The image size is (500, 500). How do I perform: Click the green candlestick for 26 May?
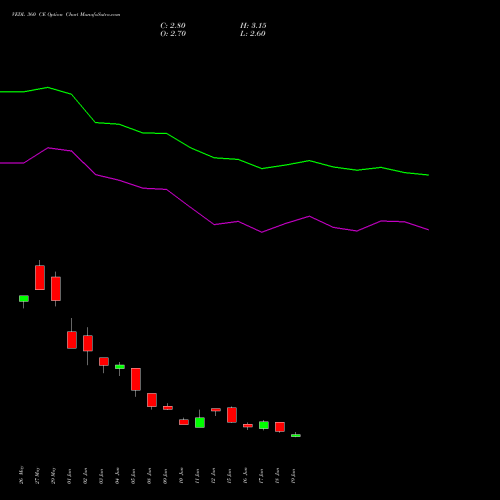point(24,299)
